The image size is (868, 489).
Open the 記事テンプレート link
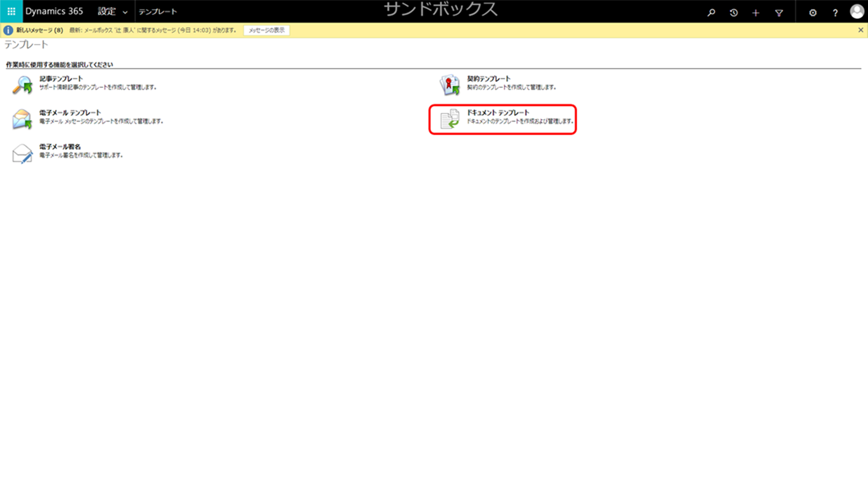(x=61, y=79)
